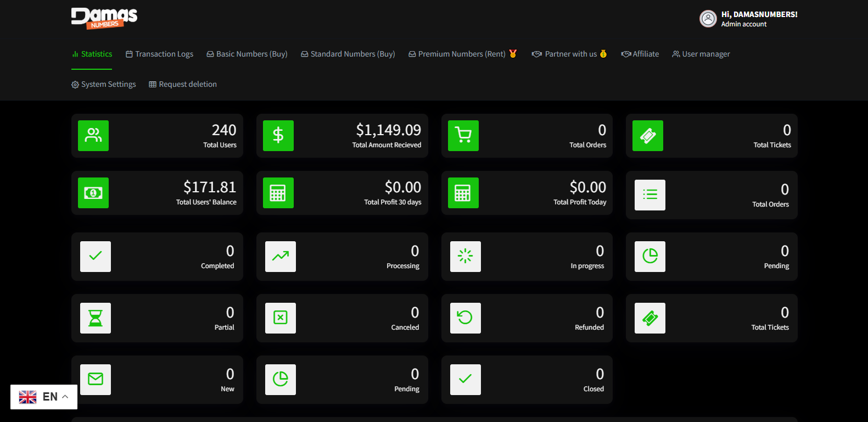Click the 'Total Profit Today' label

(580, 202)
